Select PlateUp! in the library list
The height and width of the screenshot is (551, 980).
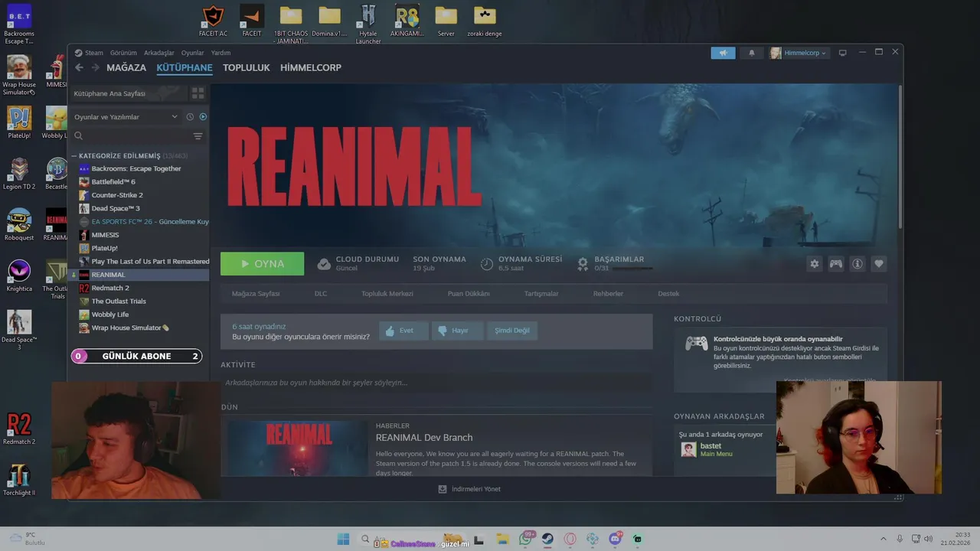[139, 248]
